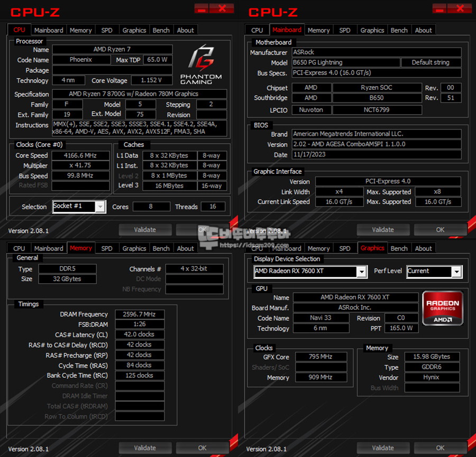Click the Code Name value Phoenix

(81, 60)
